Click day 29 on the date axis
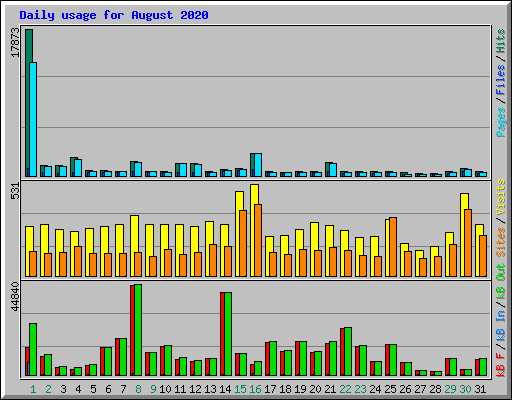 pyautogui.click(x=450, y=389)
